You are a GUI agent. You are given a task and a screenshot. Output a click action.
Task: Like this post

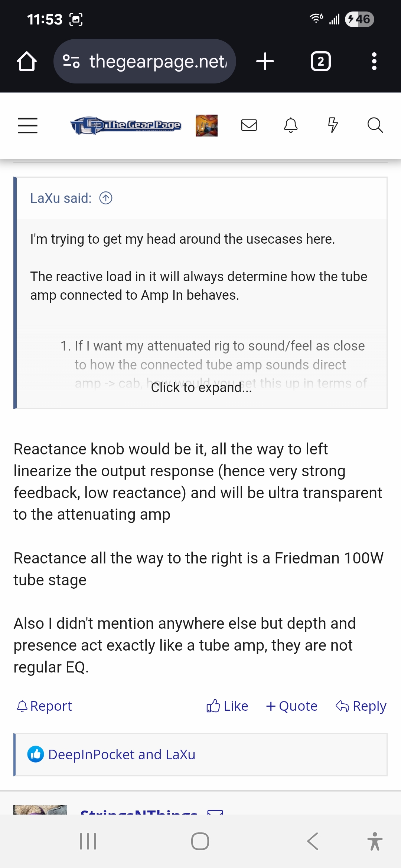tap(227, 706)
